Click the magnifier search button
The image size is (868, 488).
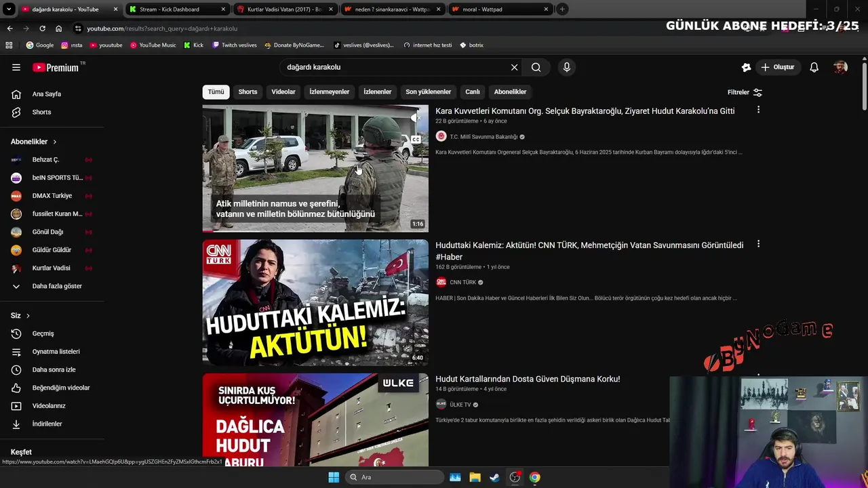[536, 67]
